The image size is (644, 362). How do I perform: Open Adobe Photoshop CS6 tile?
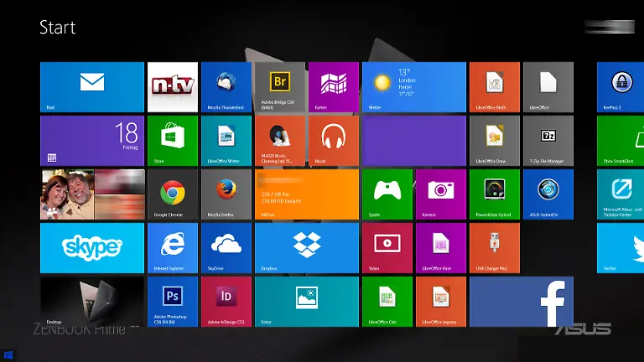pos(173,301)
